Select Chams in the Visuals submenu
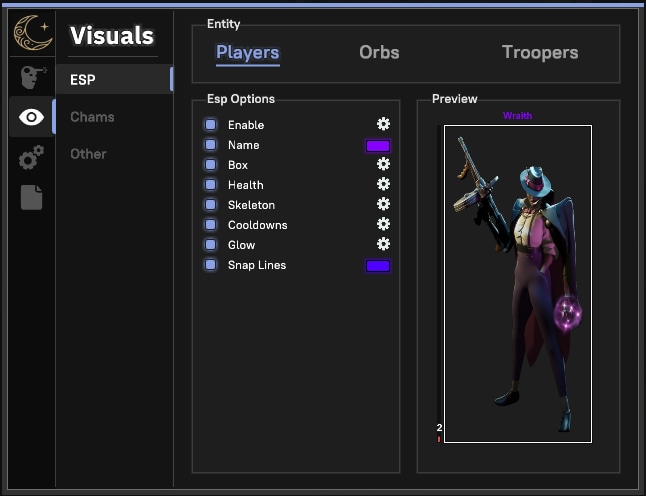Screen dimensions: 646x496 pos(92,117)
